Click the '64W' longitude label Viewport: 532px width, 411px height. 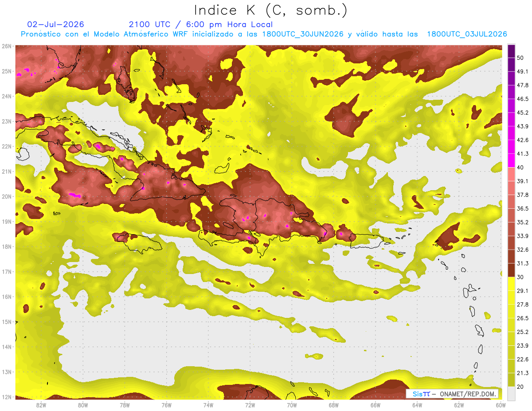pyautogui.click(x=417, y=405)
